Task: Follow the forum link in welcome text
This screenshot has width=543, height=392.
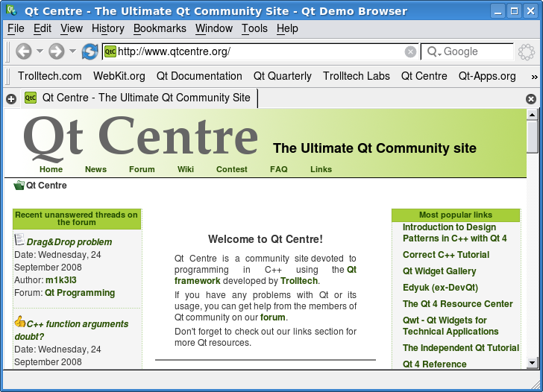Action: click(x=272, y=317)
